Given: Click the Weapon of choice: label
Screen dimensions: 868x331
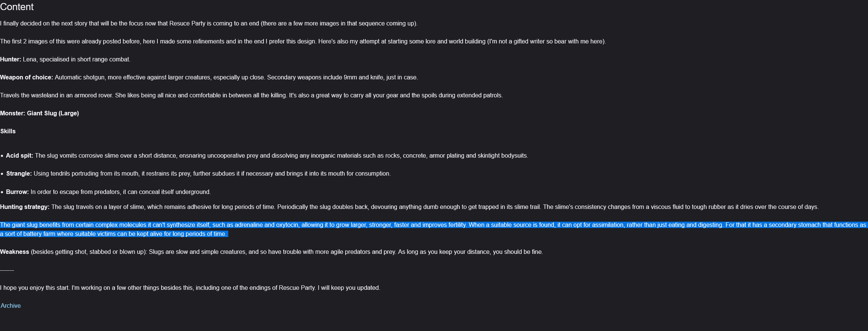Looking at the screenshot, I should pyautogui.click(x=26, y=78).
